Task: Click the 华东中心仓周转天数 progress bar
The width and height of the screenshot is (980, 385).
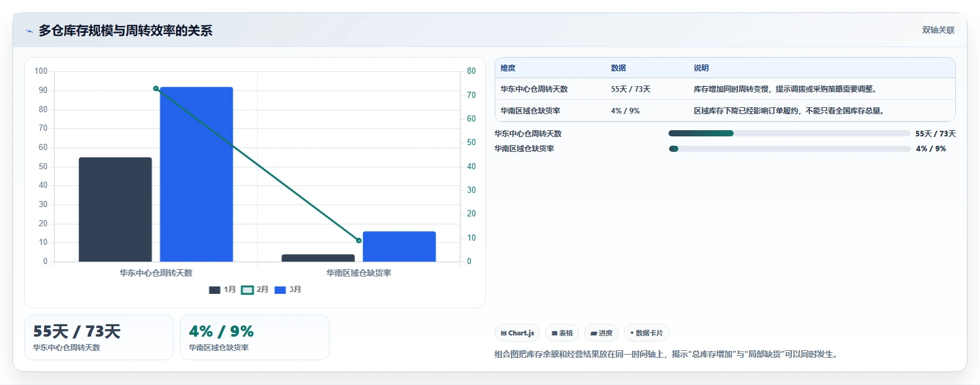Action: [x=789, y=133]
